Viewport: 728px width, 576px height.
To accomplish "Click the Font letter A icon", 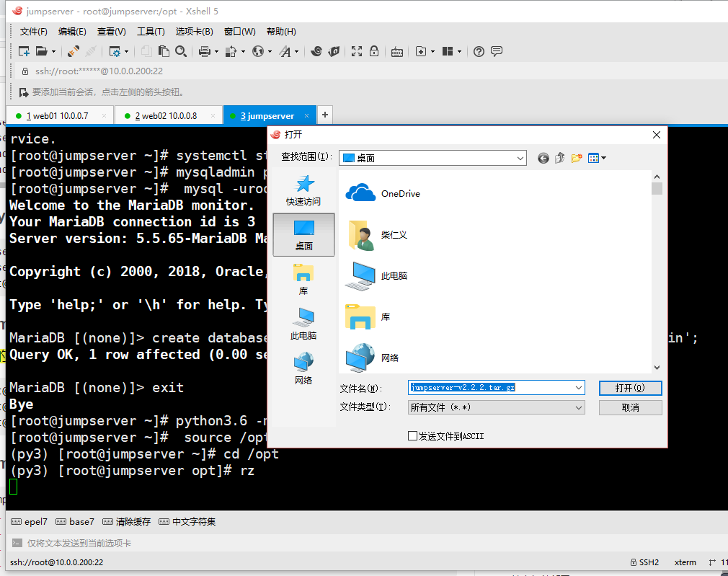I will [x=285, y=51].
